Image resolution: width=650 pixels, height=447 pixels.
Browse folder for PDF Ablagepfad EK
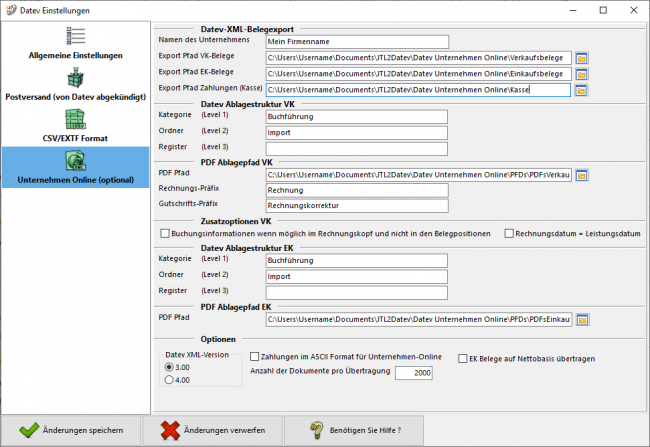pyautogui.click(x=581, y=320)
